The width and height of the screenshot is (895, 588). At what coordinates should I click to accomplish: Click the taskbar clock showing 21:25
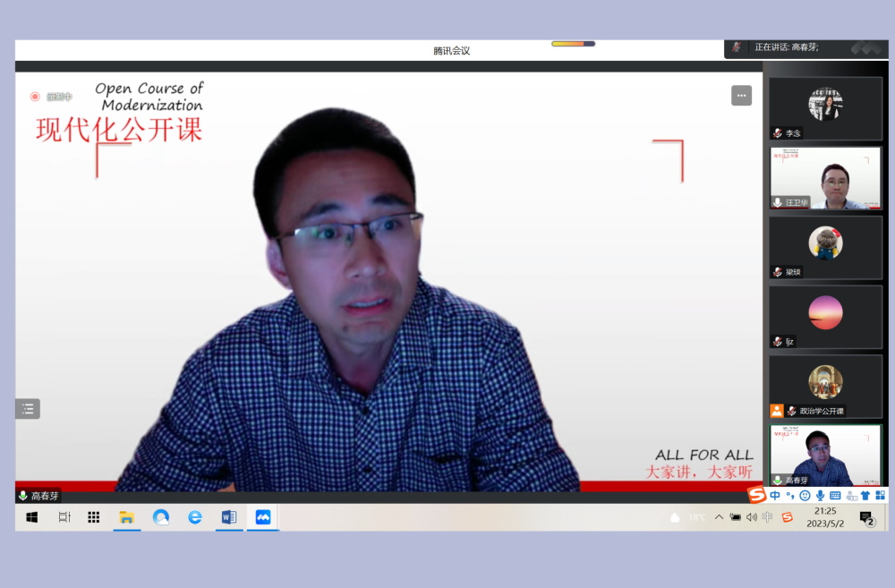tap(824, 517)
